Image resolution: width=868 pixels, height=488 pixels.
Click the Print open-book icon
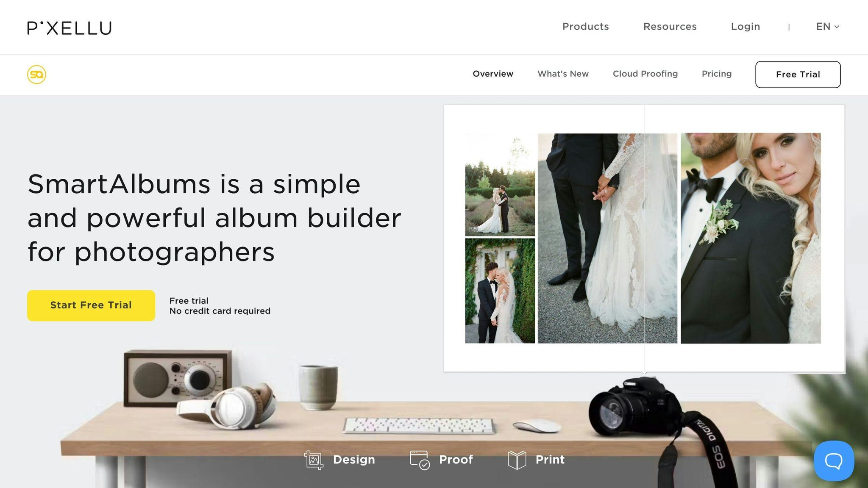517,460
